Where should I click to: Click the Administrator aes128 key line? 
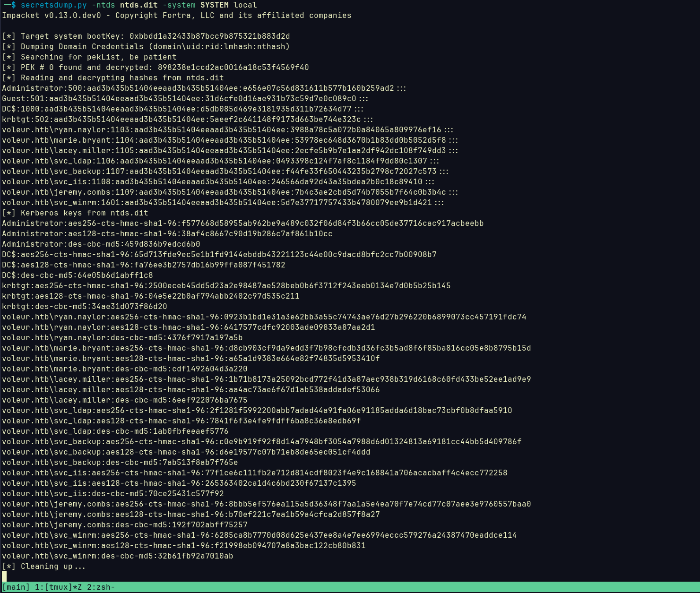[x=167, y=234]
